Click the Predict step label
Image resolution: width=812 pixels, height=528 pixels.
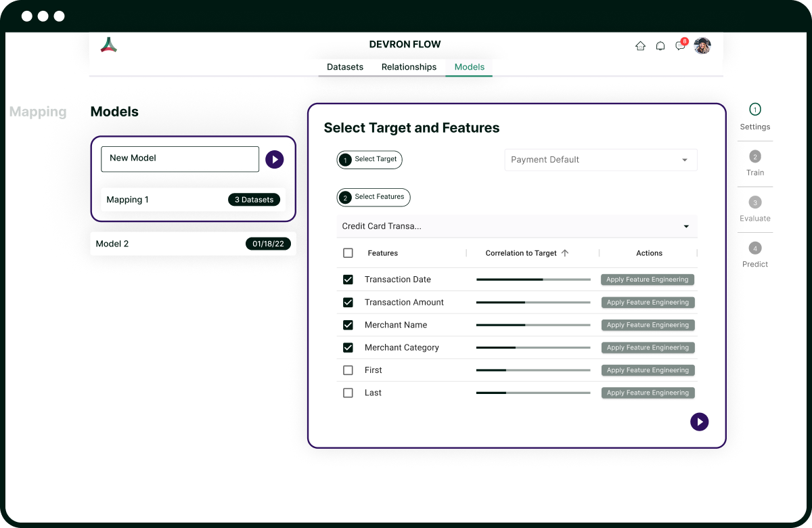pos(755,265)
